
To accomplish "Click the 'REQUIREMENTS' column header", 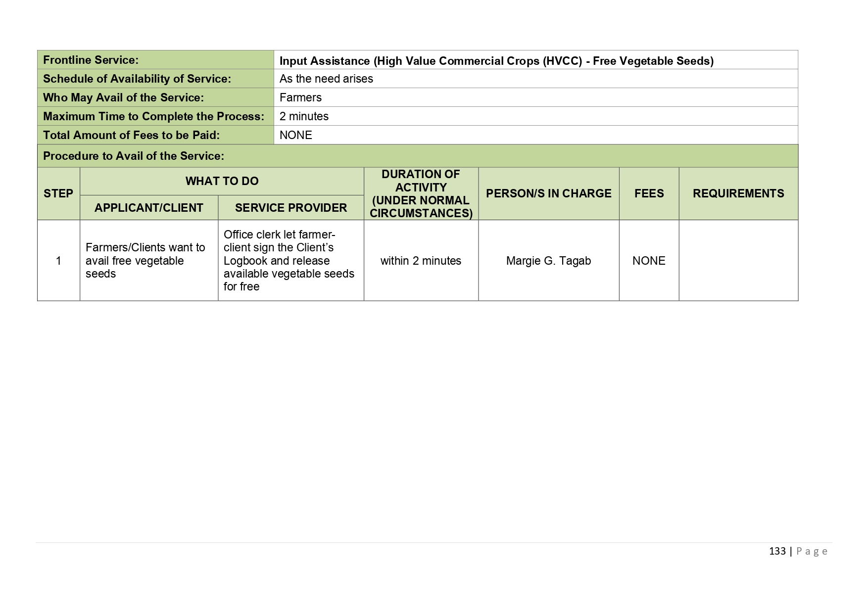I will [738, 193].
